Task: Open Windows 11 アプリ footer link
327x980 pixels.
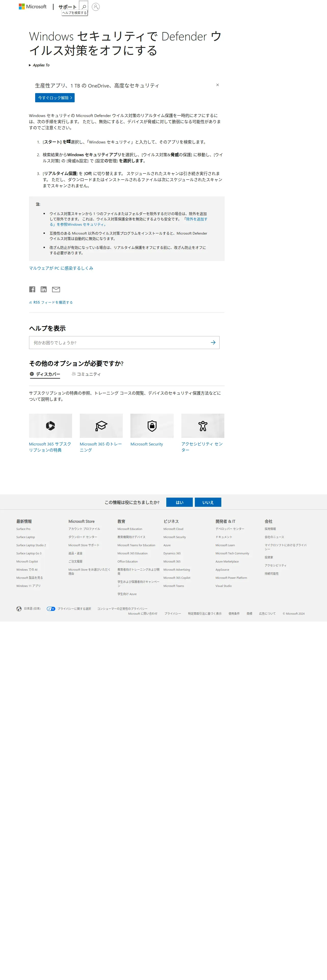Action: [x=28, y=586]
